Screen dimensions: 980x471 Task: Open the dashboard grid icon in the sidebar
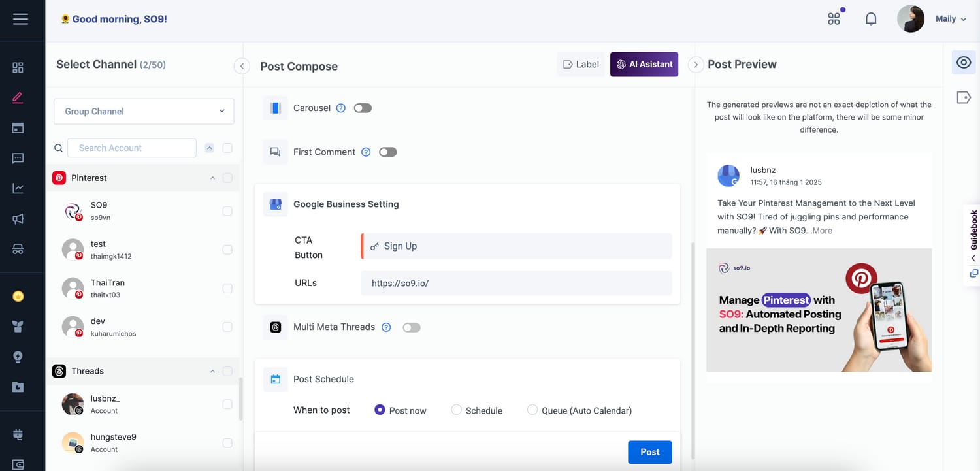click(18, 67)
